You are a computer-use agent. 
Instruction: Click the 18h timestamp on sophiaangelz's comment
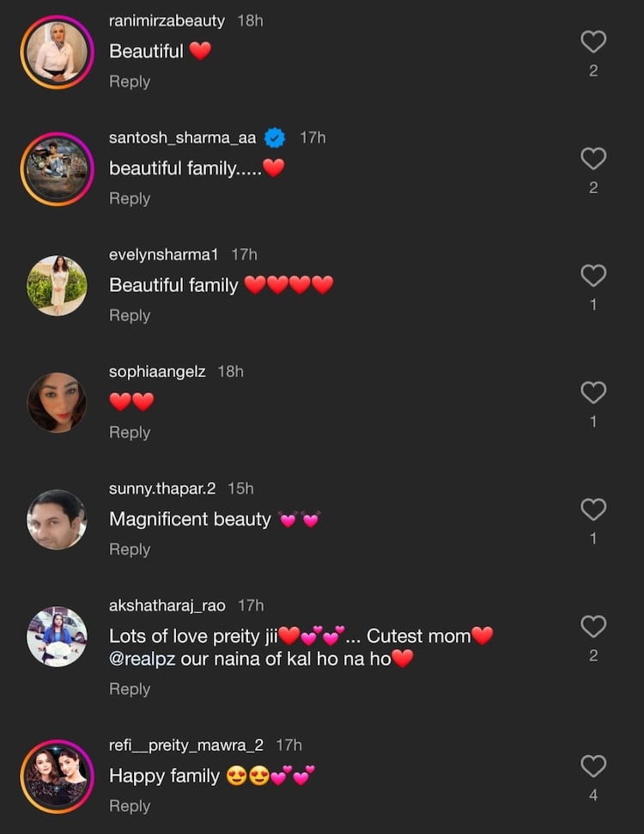tap(232, 372)
